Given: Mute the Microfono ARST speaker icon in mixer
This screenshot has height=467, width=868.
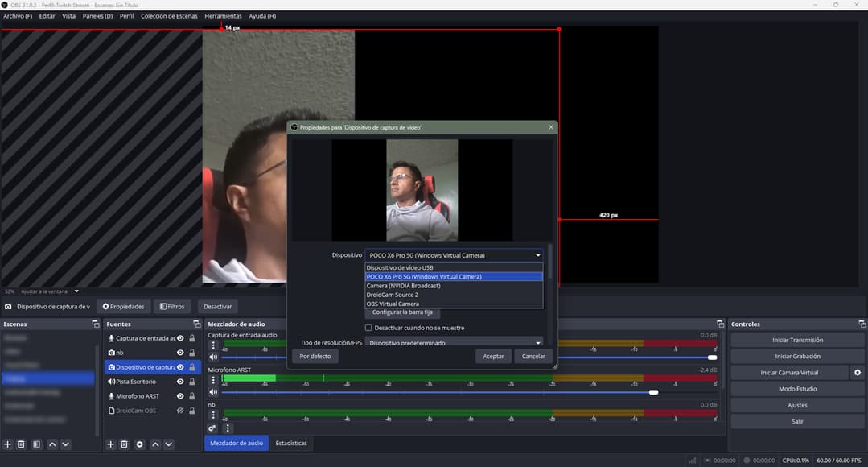Looking at the screenshot, I should 213,392.
